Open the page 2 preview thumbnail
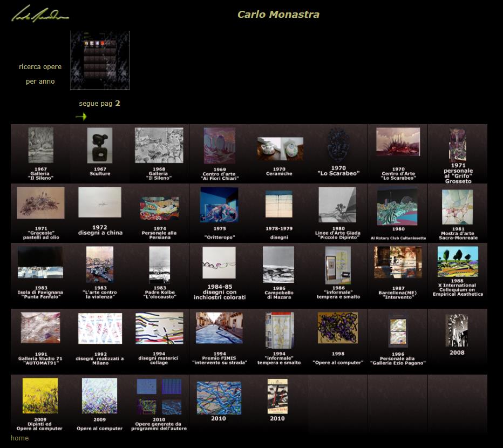 click(100, 60)
